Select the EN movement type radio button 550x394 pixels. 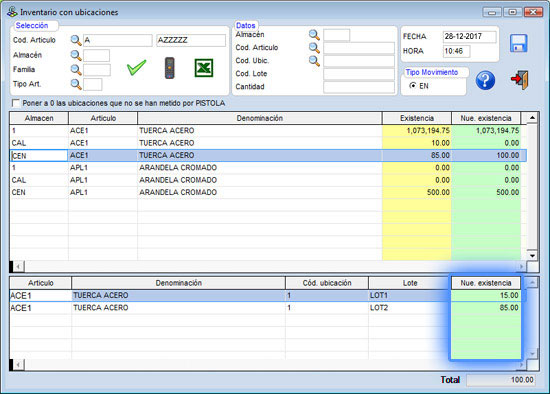click(x=413, y=86)
